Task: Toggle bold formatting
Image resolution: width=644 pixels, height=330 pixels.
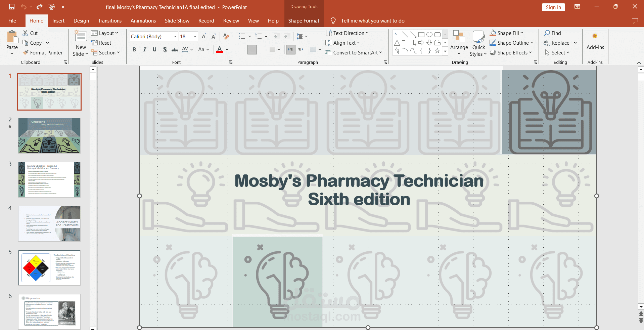Action: [x=134, y=49]
